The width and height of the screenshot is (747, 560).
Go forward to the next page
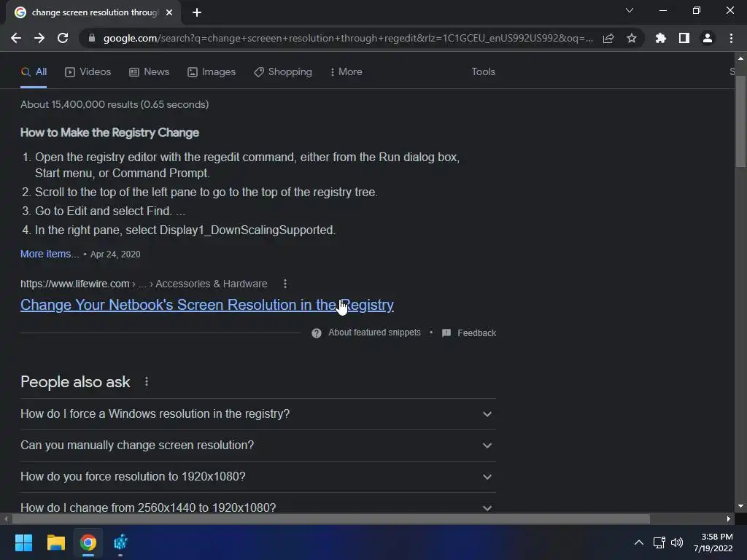point(39,38)
